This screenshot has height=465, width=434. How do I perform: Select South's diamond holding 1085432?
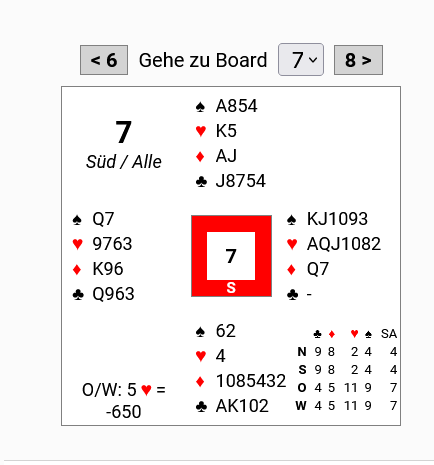pyautogui.click(x=251, y=381)
